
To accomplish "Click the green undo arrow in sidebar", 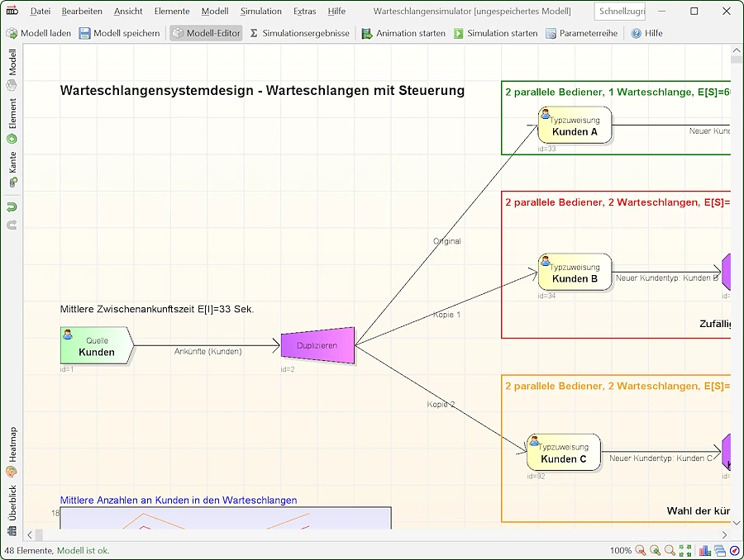I will pos(12,206).
